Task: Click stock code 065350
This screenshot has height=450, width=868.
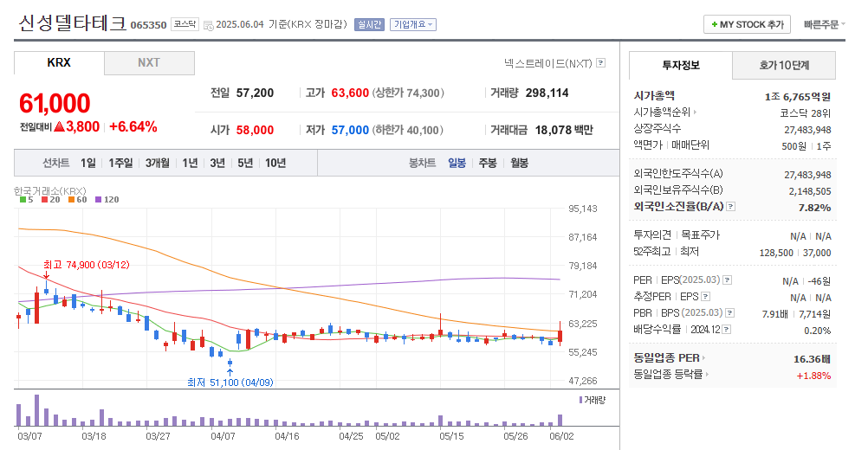Action: click(x=148, y=25)
